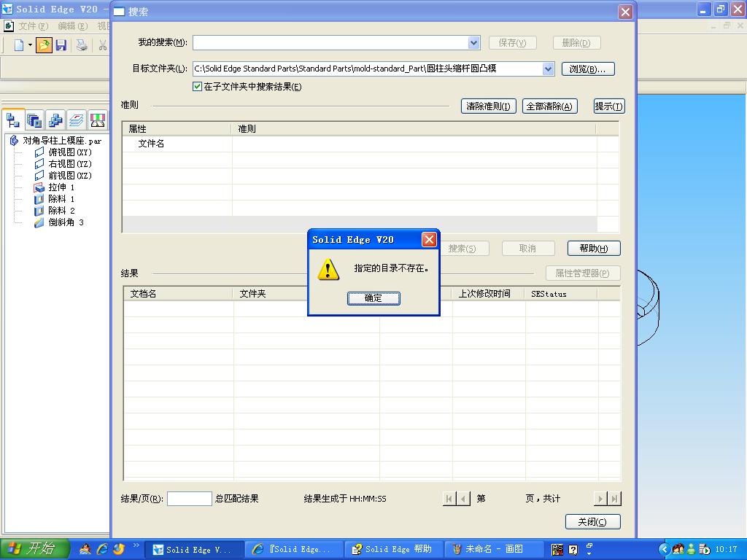Click the 清除准则(I) button

click(488, 106)
